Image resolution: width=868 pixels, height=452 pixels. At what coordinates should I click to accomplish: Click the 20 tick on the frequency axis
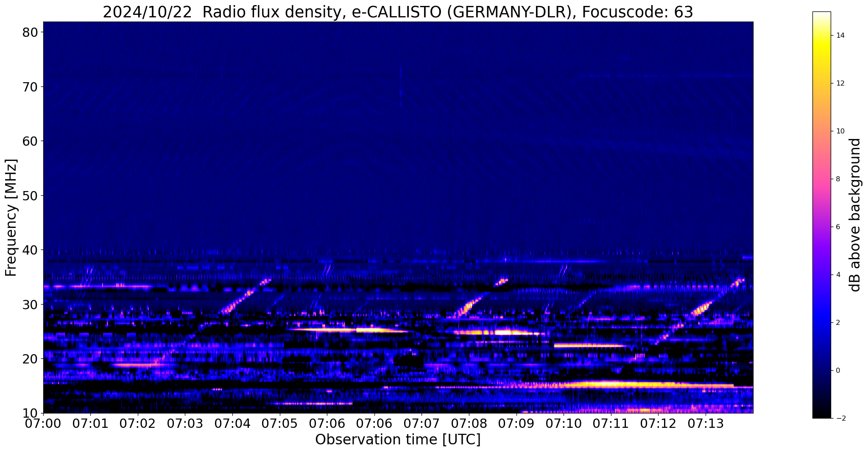click(29, 359)
